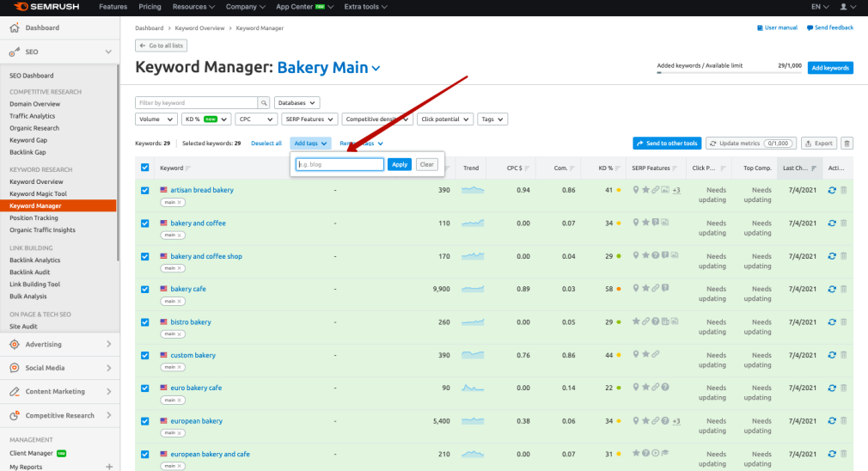Screen dimensions: 868x471
Task: Delete the bakery and coffee row
Action: point(843,223)
